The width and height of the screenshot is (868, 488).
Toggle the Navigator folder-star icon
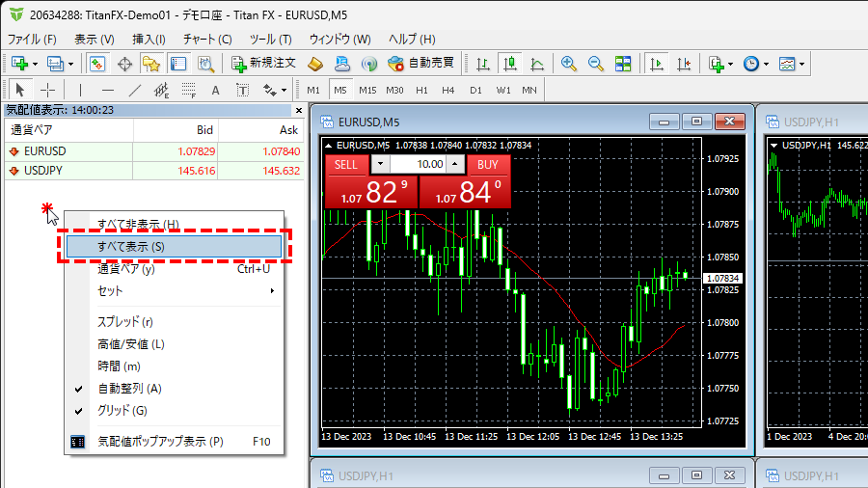[151, 64]
